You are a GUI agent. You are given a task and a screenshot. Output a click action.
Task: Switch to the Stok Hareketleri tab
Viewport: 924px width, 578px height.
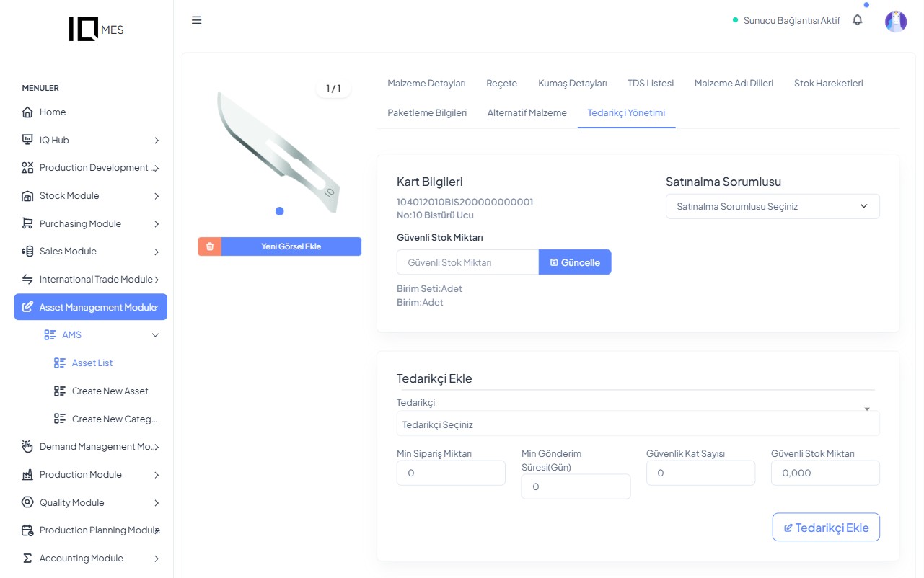[828, 83]
